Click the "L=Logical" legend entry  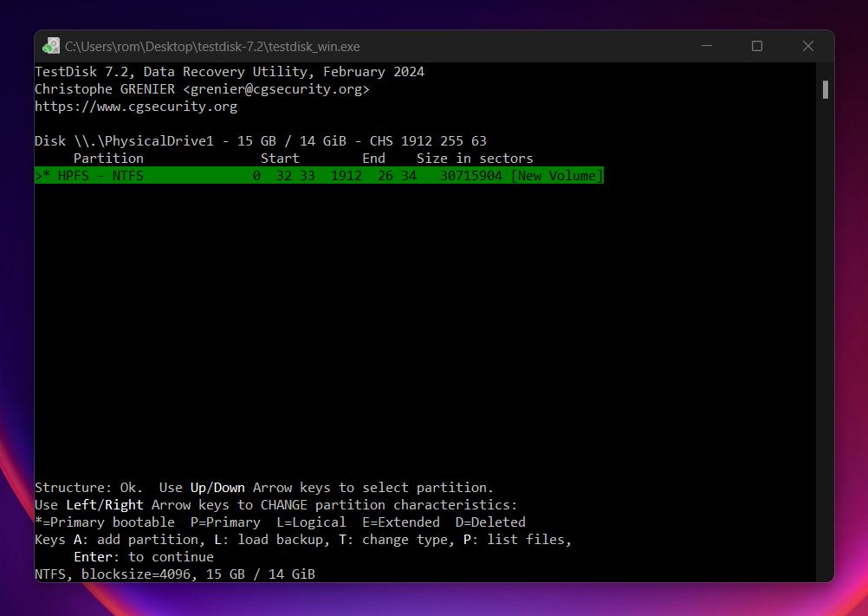[311, 522]
